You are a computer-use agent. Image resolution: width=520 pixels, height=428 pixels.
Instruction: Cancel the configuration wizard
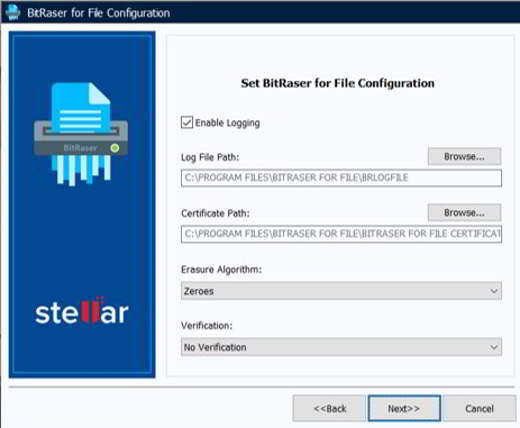(x=479, y=408)
